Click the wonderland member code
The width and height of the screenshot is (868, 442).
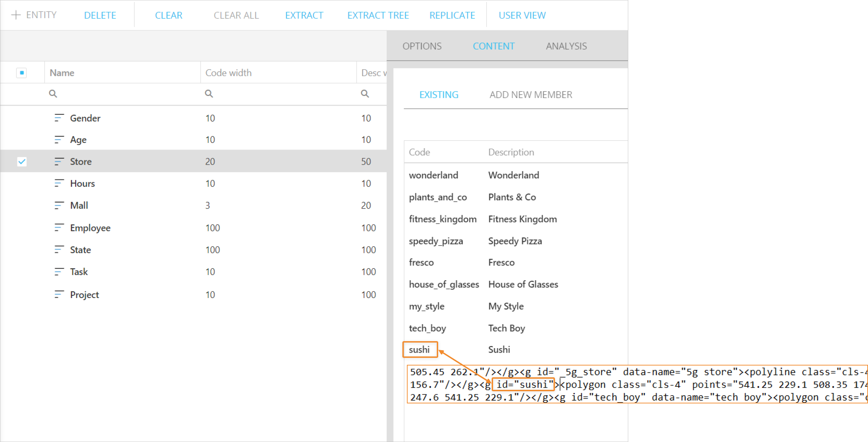click(x=433, y=175)
